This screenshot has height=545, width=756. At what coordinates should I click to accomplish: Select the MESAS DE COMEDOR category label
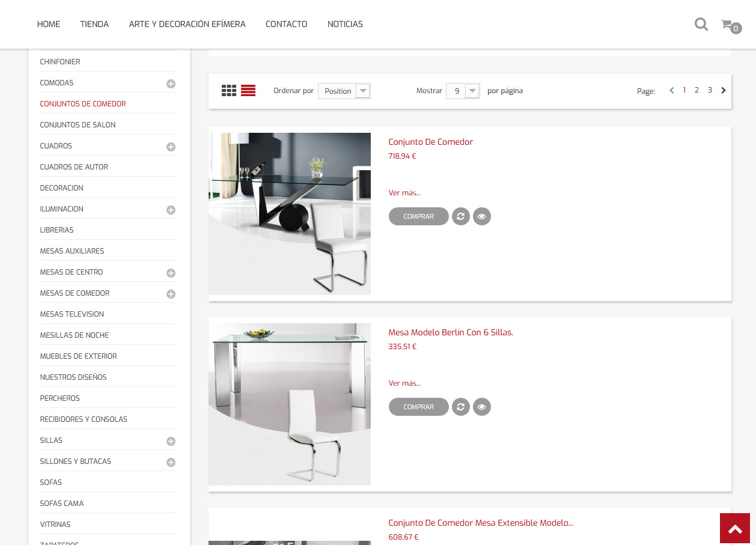click(75, 293)
